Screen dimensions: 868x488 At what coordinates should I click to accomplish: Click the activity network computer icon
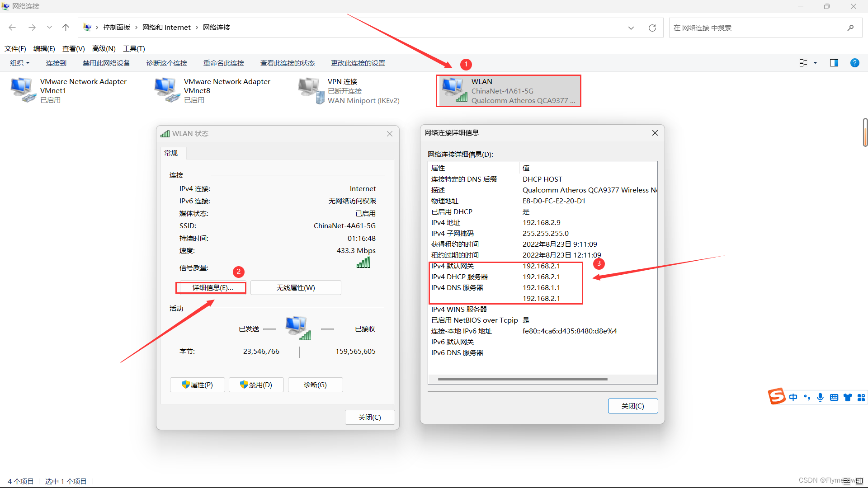(298, 328)
